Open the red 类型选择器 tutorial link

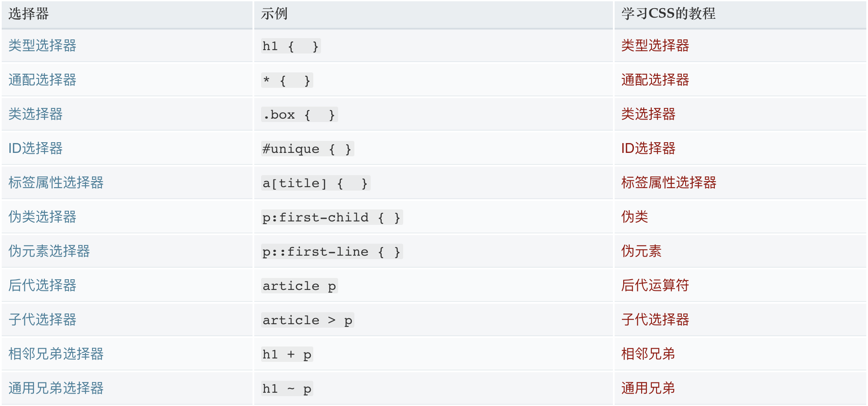(x=655, y=45)
